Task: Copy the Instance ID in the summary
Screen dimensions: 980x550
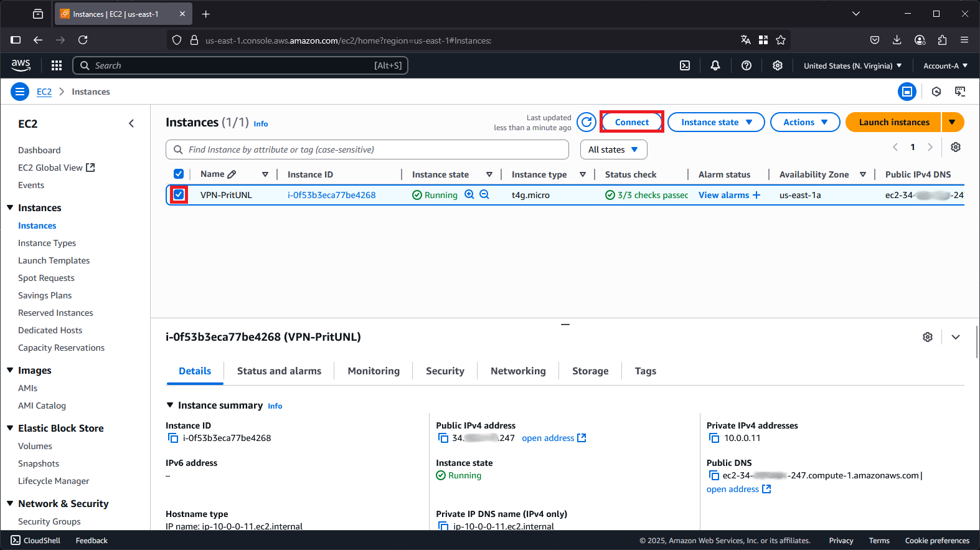Action: 173,438
